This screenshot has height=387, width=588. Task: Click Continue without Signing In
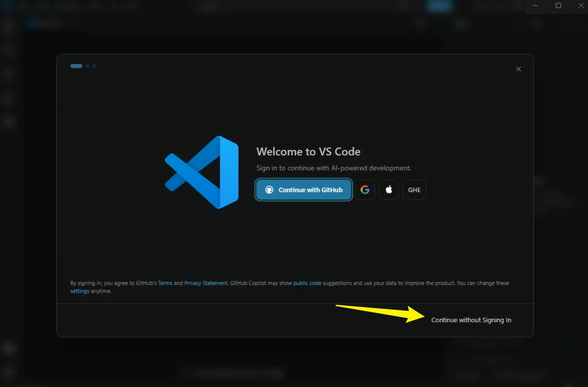coord(471,320)
